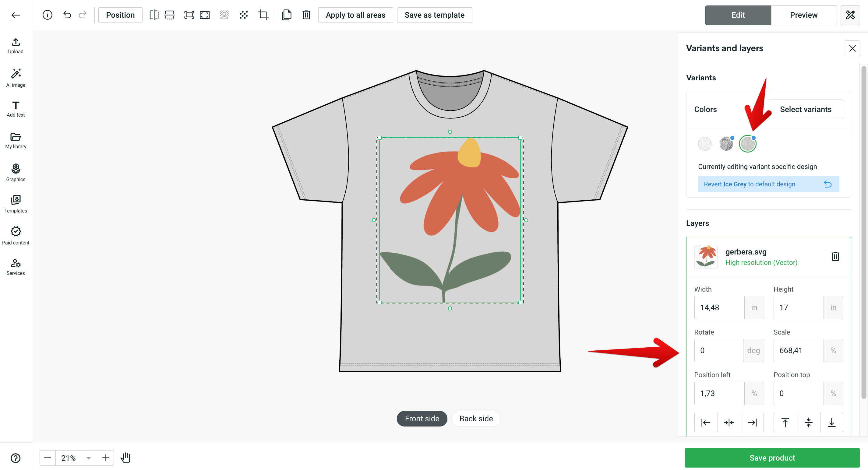Delete gerbera.svg using the layer trash icon
Screen dimensions: 868x470
click(836, 257)
